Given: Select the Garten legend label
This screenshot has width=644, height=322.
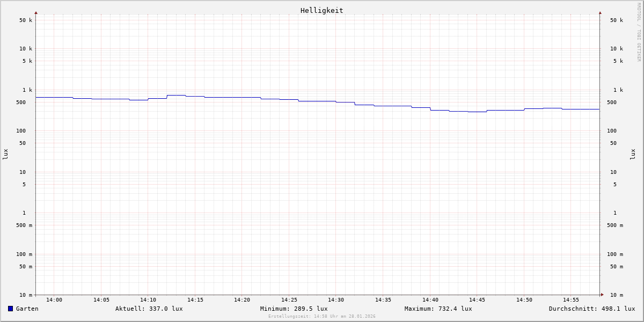Looking at the screenshot, I should point(27,309).
